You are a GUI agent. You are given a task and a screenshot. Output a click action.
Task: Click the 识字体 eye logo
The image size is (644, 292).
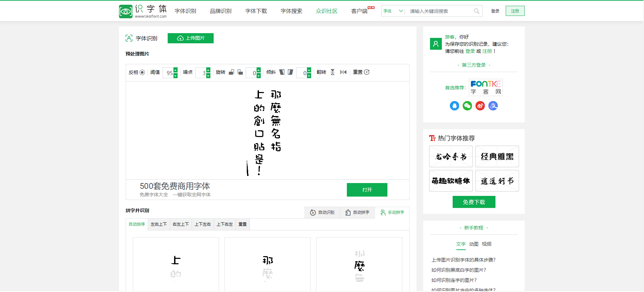tap(125, 12)
